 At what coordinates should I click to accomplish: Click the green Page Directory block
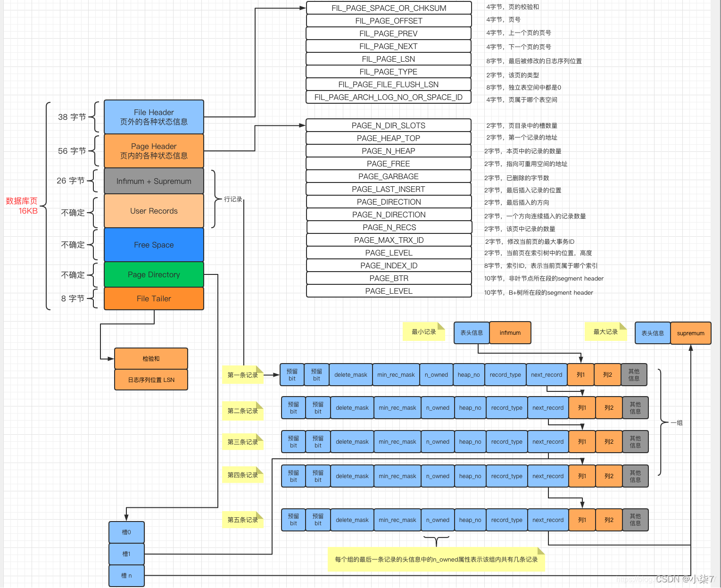[154, 274]
